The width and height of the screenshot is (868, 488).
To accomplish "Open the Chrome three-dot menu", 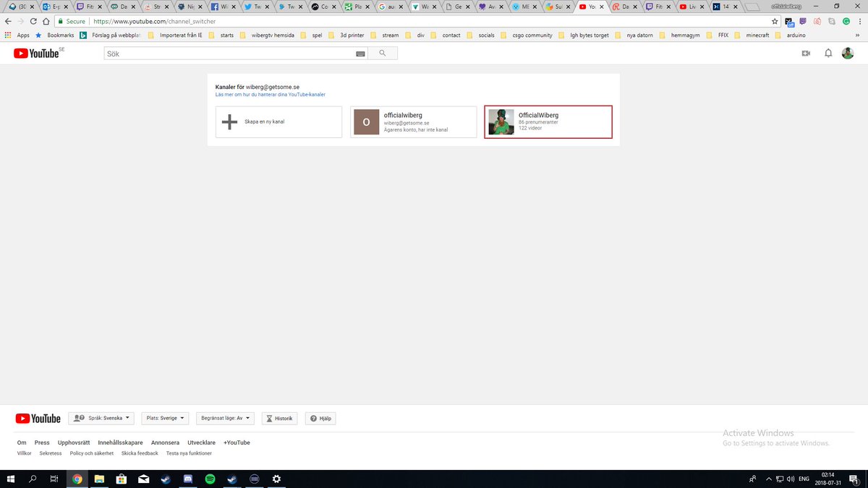I will pos(861,22).
